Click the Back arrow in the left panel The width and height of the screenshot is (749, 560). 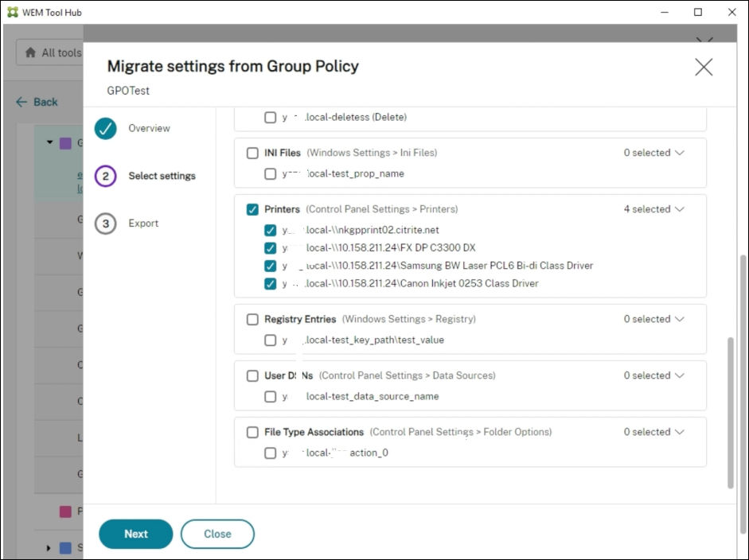[x=21, y=102]
